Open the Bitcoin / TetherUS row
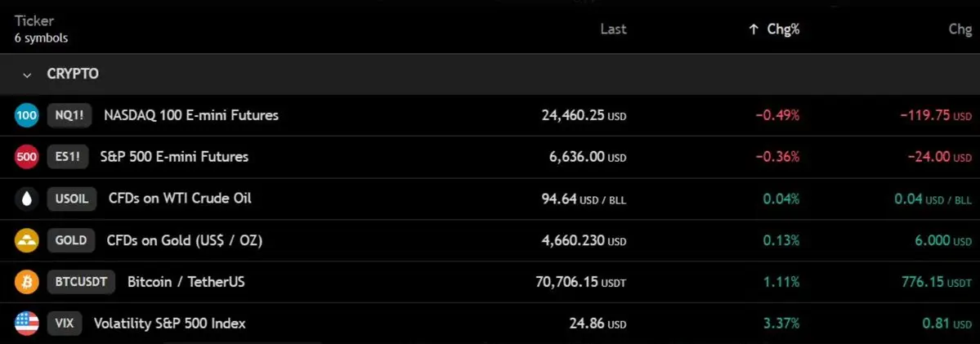The image size is (980, 344). pos(490,282)
